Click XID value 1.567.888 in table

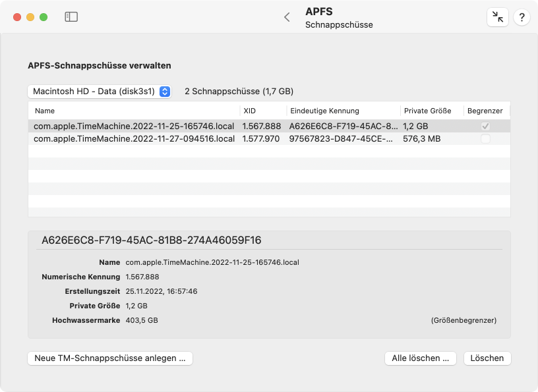[262, 126]
